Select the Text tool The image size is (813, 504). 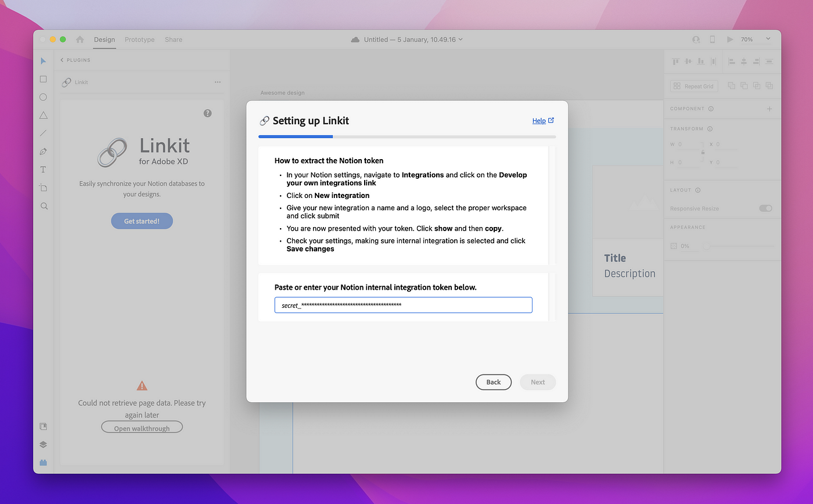point(44,170)
